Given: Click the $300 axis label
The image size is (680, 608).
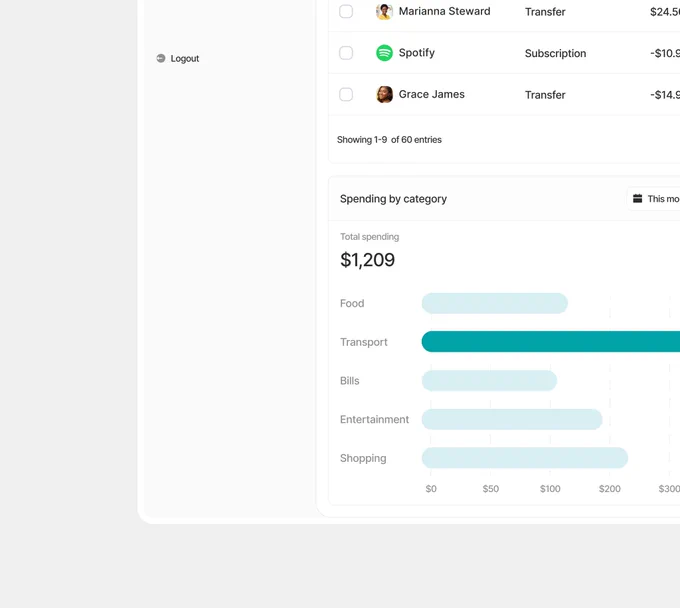Looking at the screenshot, I should pos(669,489).
